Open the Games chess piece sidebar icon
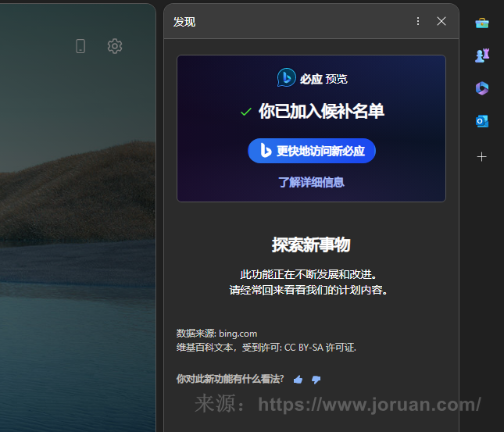Viewport: 504px width, 432px height. click(481, 55)
